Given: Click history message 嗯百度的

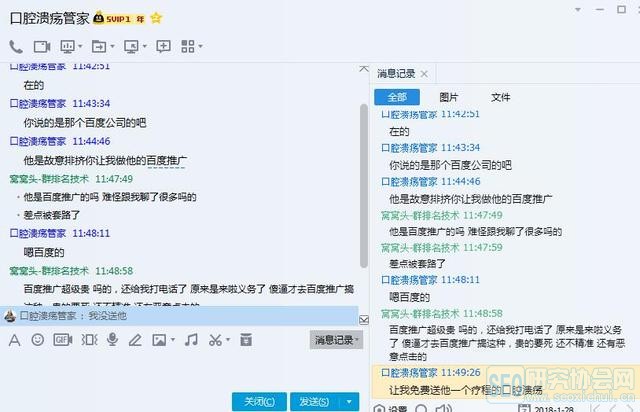Looking at the screenshot, I should point(409,297).
